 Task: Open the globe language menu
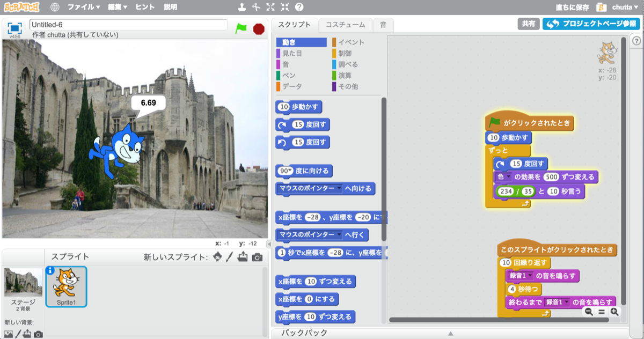(x=55, y=8)
